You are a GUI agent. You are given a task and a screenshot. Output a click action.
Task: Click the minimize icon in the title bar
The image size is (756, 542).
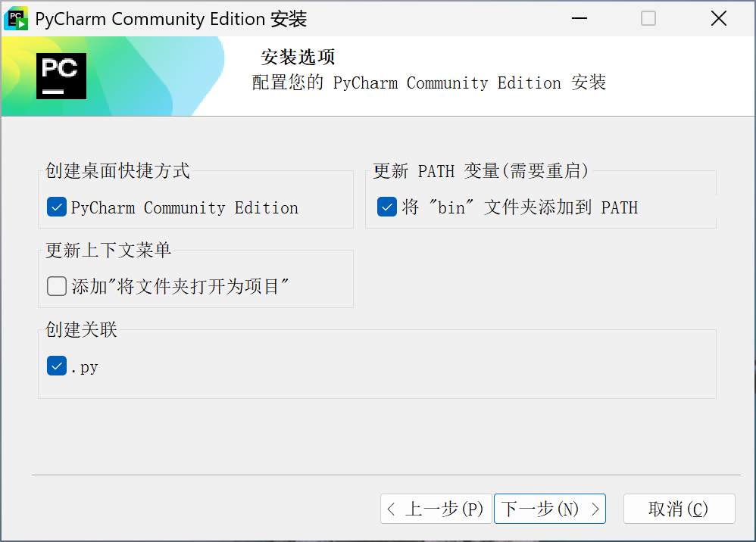pos(579,18)
